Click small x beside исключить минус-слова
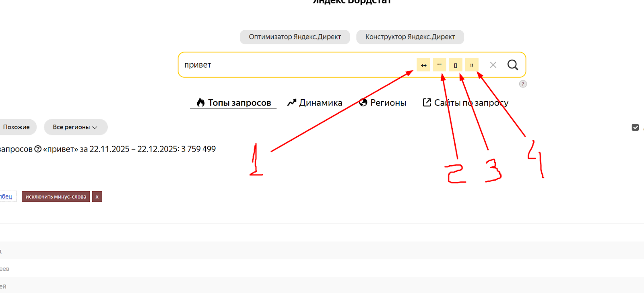 (97, 197)
